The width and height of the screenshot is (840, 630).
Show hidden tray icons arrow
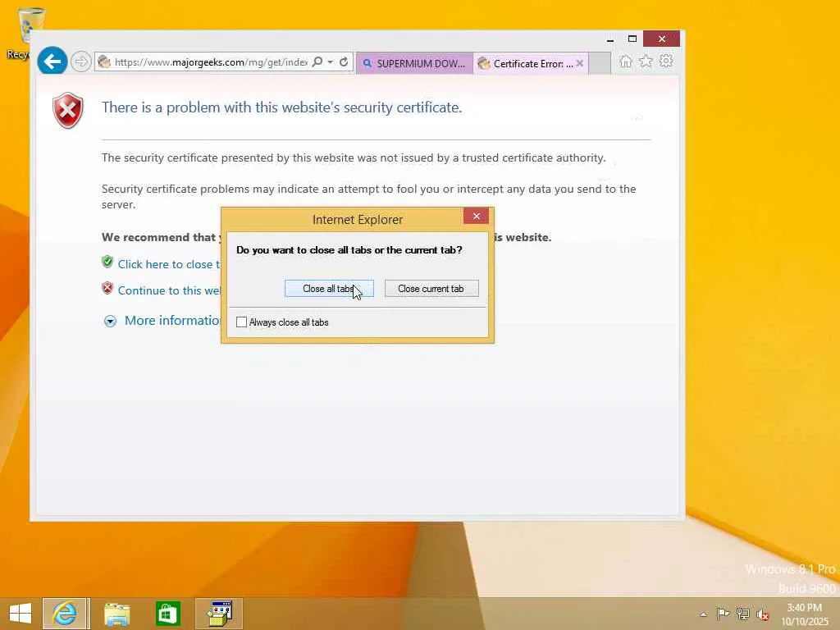tap(703, 614)
